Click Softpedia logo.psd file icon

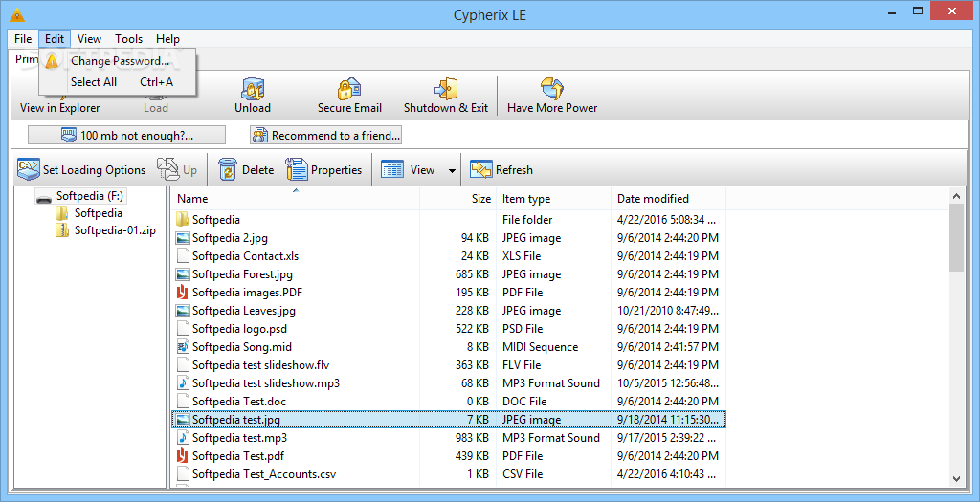click(183, 328)
